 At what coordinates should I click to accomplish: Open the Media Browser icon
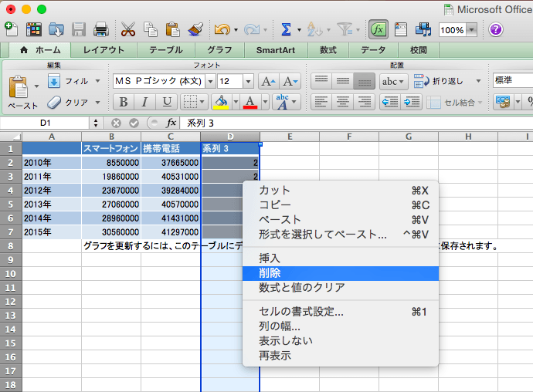[423, 29]
